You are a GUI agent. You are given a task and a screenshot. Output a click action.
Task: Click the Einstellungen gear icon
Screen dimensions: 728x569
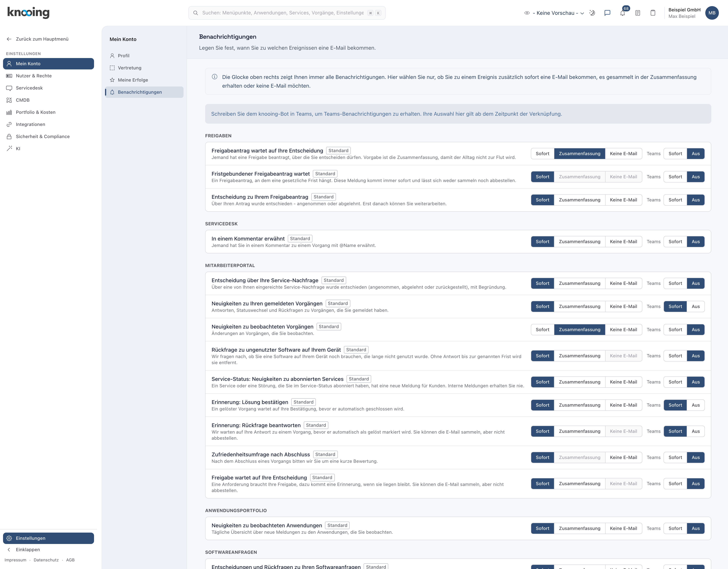click(9, 538)
